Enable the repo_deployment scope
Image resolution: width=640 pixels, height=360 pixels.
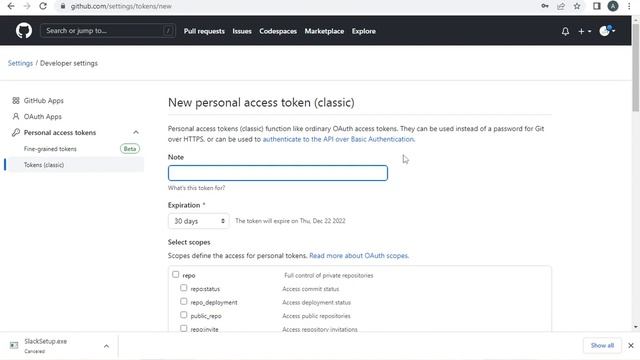[184, 301]
